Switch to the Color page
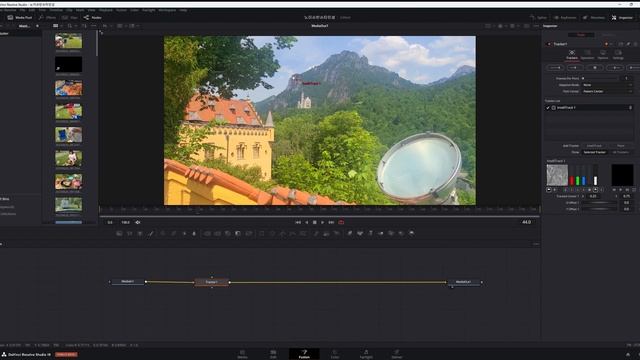The width and height of the screenshot is (640, 360). click(x=335, y=354)
